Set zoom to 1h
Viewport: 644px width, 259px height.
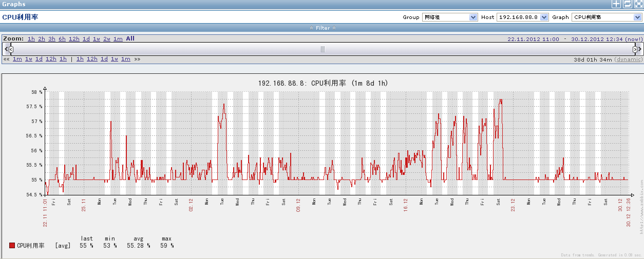pos(31,38)
